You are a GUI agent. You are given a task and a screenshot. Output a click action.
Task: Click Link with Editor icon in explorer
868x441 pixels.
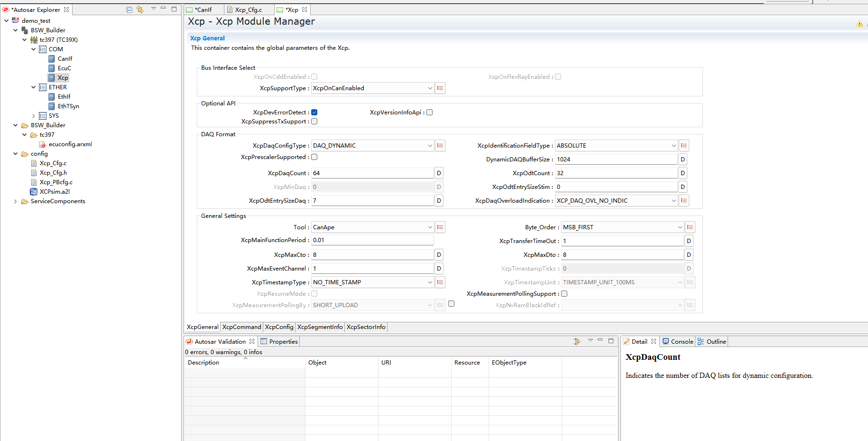pyautogui.click(x=140, y=9)
